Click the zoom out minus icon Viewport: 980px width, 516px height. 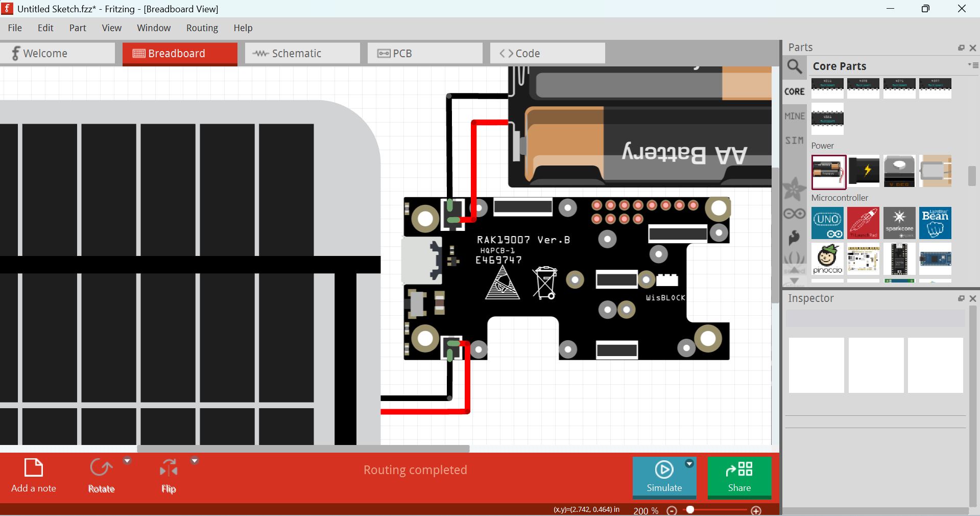(672, 510)
